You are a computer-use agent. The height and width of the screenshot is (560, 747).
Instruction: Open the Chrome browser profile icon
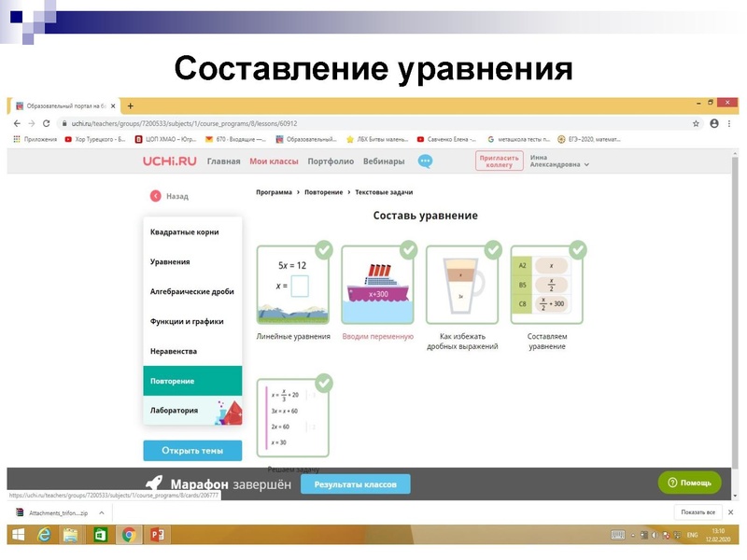[713, 121]
